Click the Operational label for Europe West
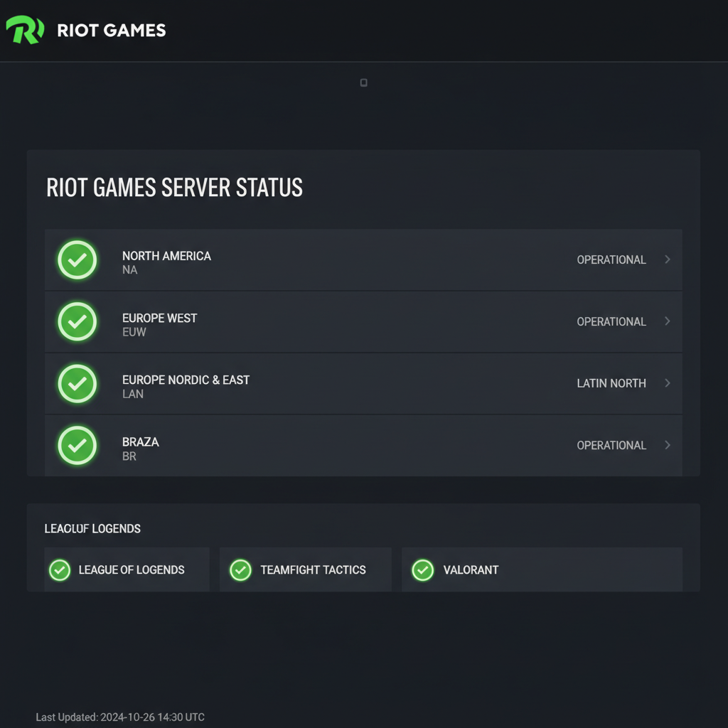Viewport: 728px width, 728px height. [611, 321]
